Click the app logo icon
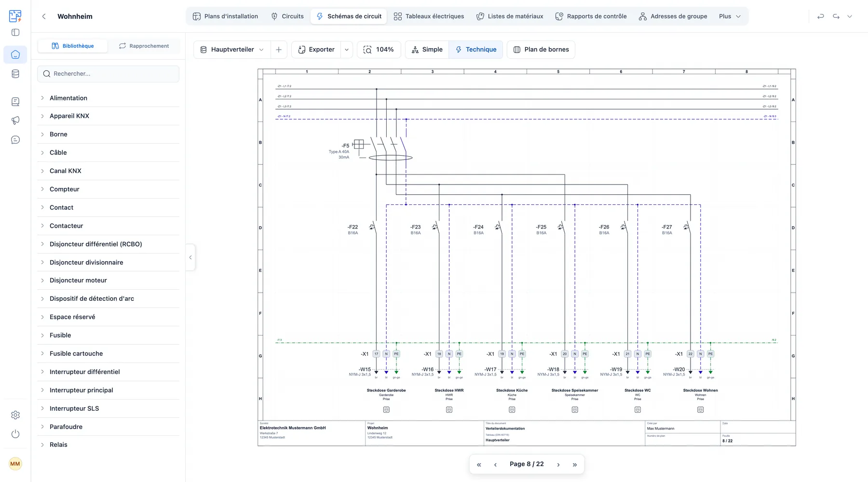Viewport: 868px width, 482px height. click(15, 16)
